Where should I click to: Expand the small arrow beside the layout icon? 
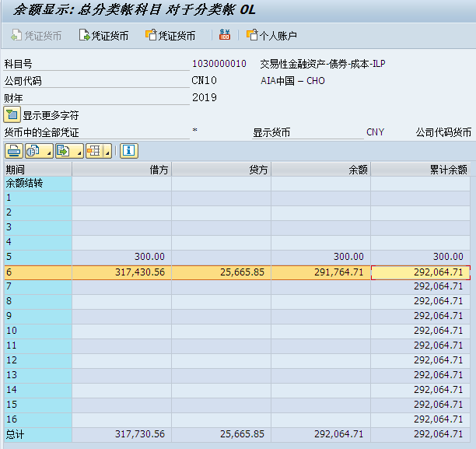point(107,151)
